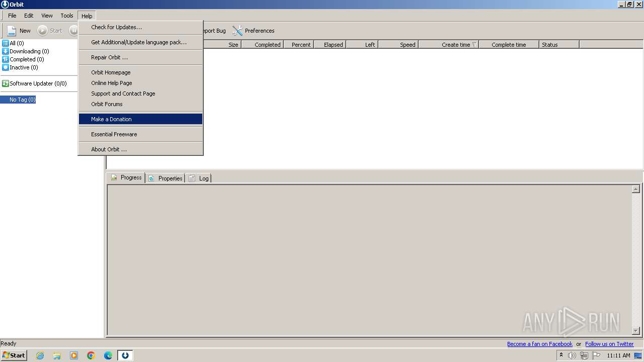Viewport: 644px width, 362px height.
Task: Open Online Help Page entry
Action: coord(140,83)
